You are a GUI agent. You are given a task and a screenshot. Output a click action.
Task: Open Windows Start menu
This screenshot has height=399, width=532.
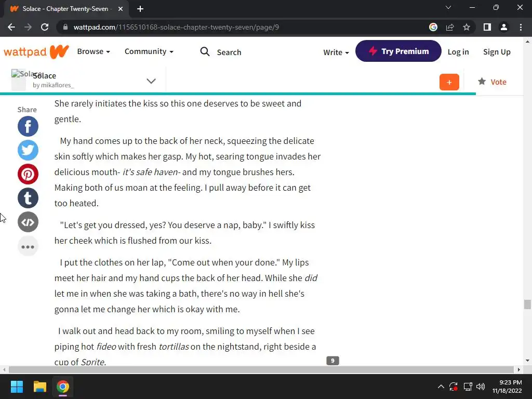click(x=17, y=387)
